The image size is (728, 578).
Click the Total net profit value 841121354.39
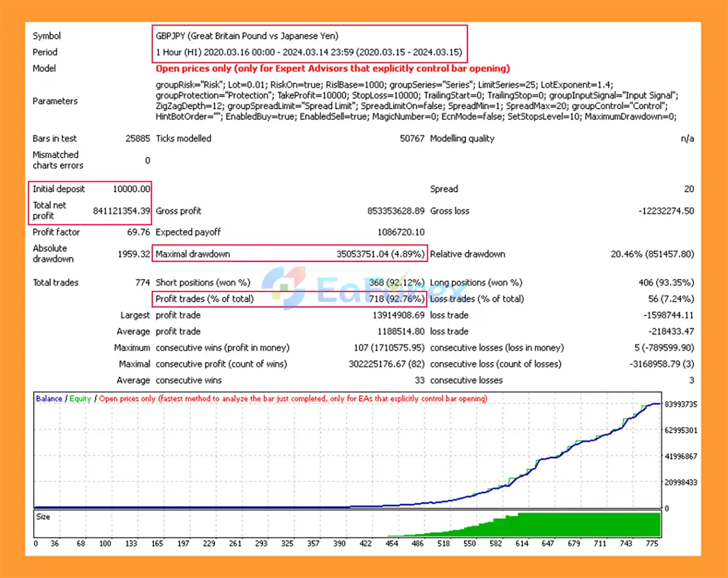(121, 211)
